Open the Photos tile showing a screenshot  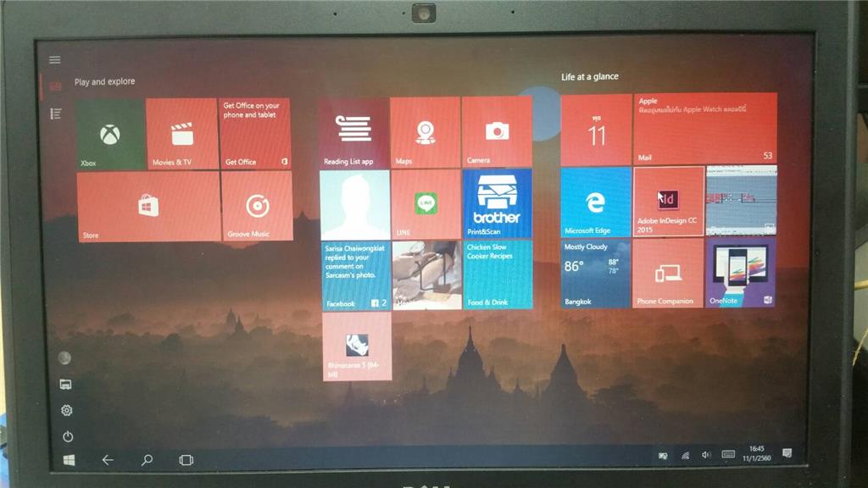pos(741,201)
